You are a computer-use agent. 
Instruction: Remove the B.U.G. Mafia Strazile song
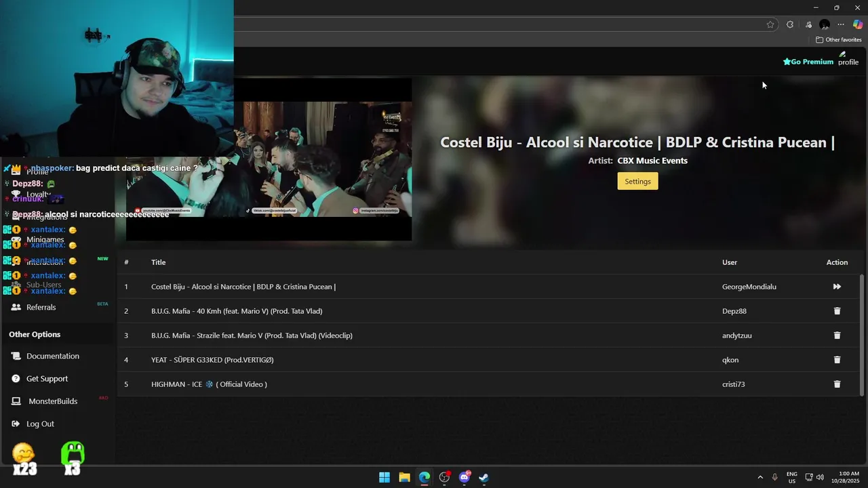click(x=837, y=335)
